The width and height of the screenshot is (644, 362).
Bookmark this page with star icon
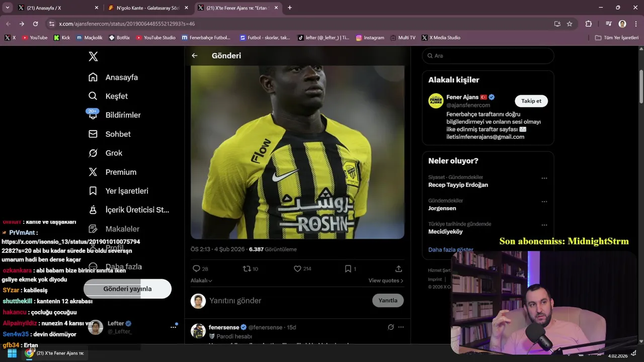(x=570, y=24)
